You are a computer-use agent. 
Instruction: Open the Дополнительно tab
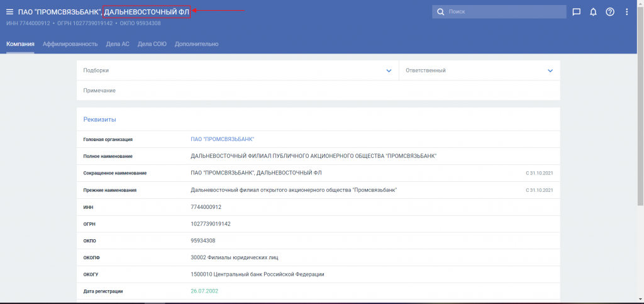pyautogui.click(x=196, y=44)
